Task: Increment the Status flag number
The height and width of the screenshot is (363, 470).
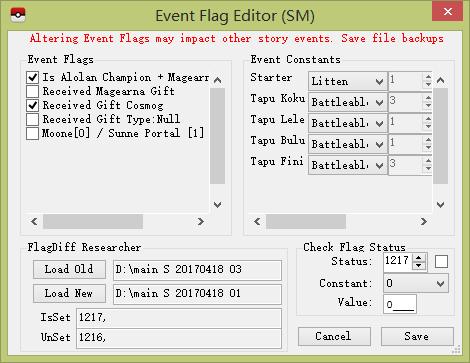Action: click(419, 258)
